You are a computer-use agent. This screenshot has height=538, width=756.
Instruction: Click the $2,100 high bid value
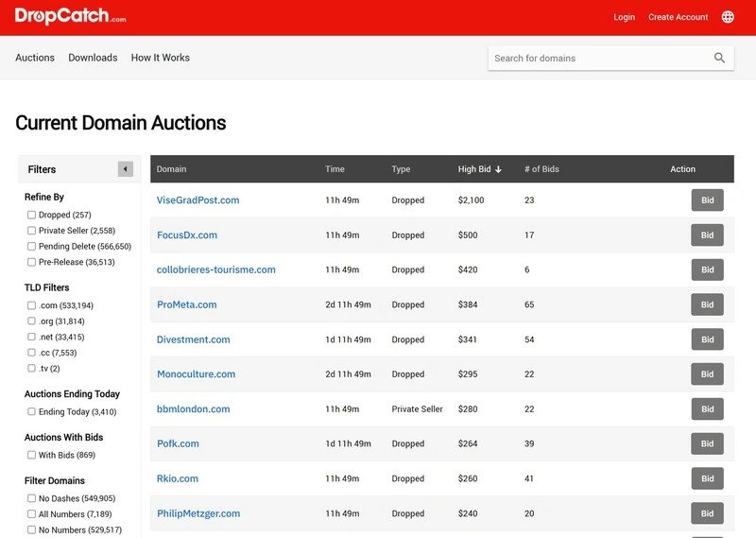[x=471, y=200]
